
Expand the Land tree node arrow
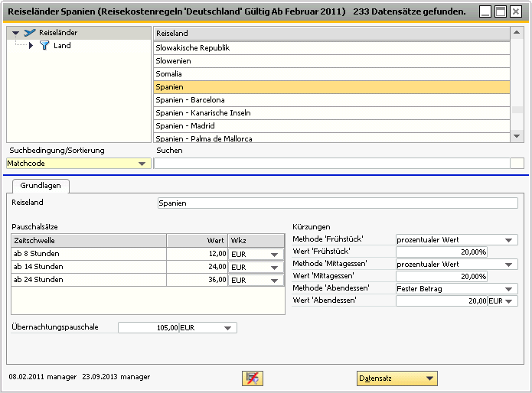click(x=31, y=46)
